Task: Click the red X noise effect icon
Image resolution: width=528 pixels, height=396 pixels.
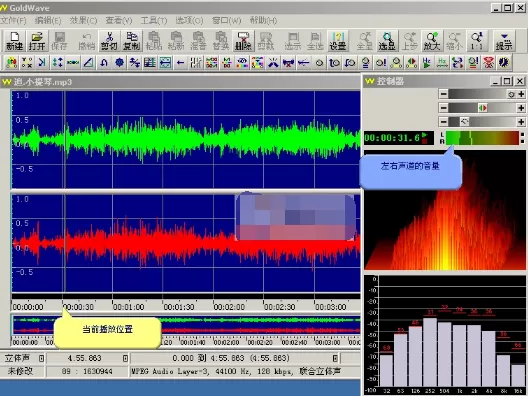Action: click(489, 63)
